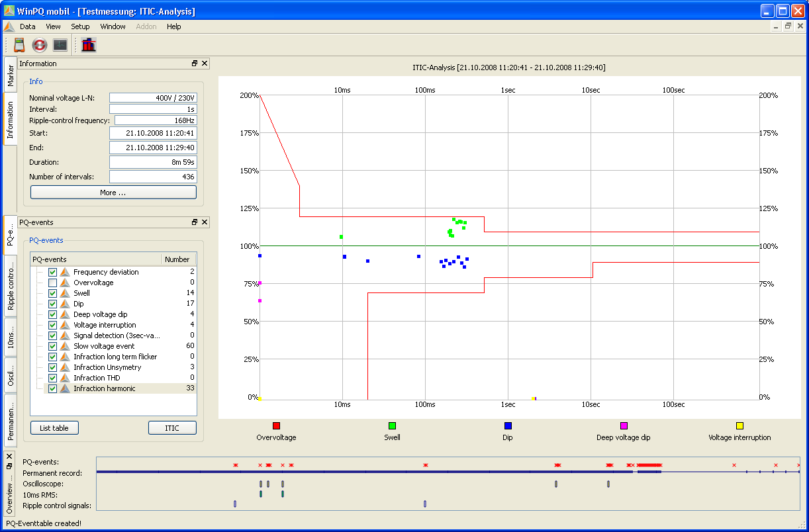Viewport: 809px width, 532px height.
Task: Click the red bar chart toolbar icon
Action: click(x=89, y=46)
